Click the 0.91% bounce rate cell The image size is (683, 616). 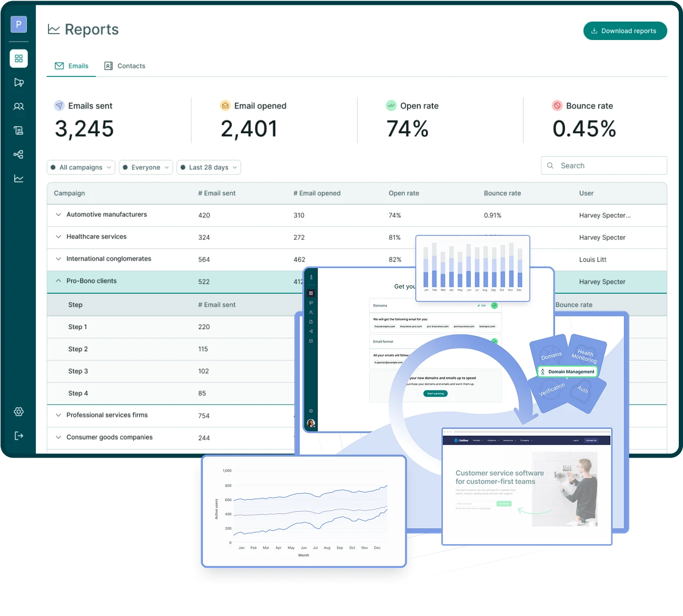tap(492, 215)
